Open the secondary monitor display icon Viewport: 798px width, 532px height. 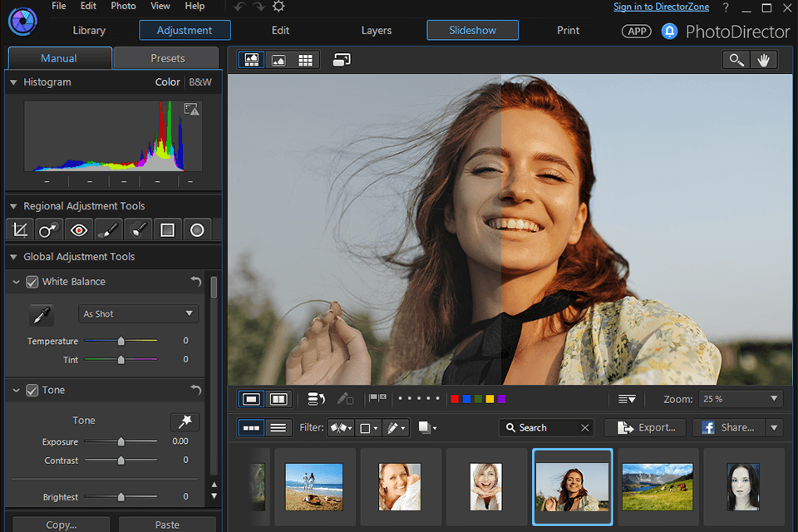click(342, 60)
